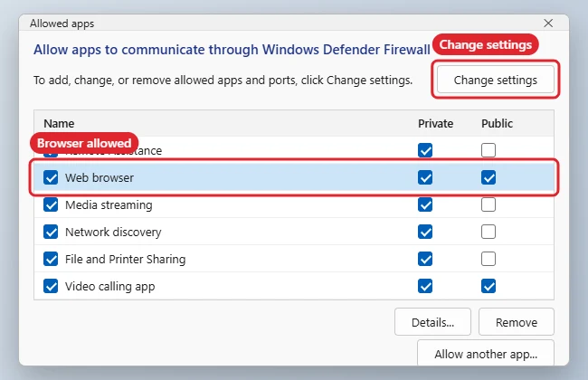Click the Private column header
Viewport: 588px width, 380px height.
tap(435, 123)
